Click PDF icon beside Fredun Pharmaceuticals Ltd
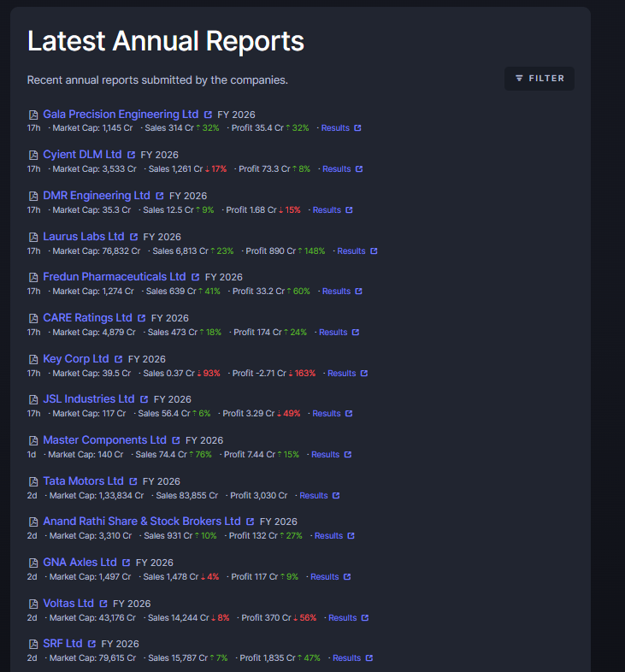The image size is (625, 672). pos(33,278)
